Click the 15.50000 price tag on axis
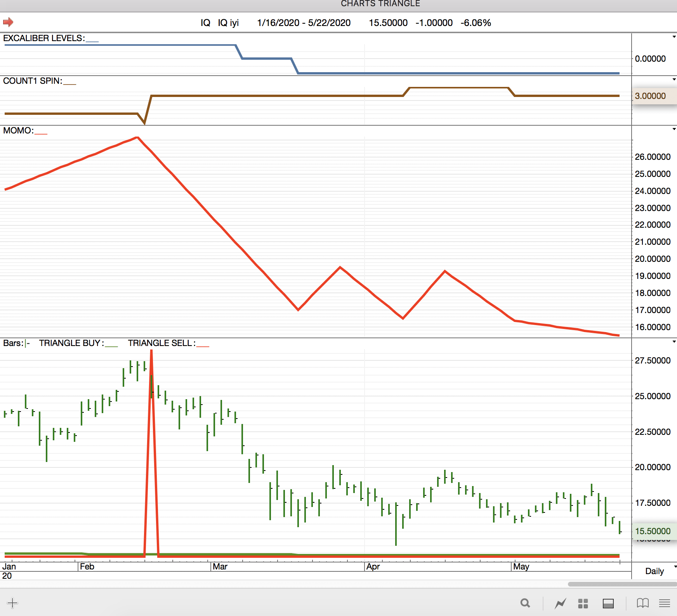 654,531
